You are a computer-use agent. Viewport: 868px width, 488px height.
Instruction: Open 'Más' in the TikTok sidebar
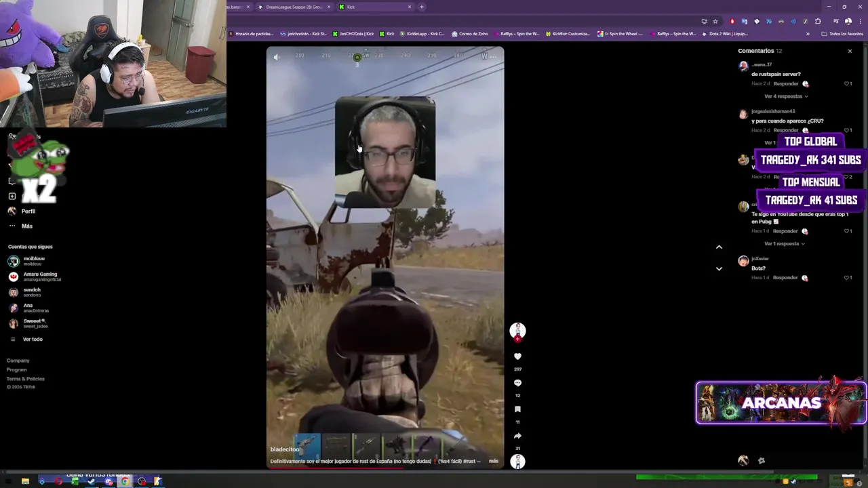20,226
